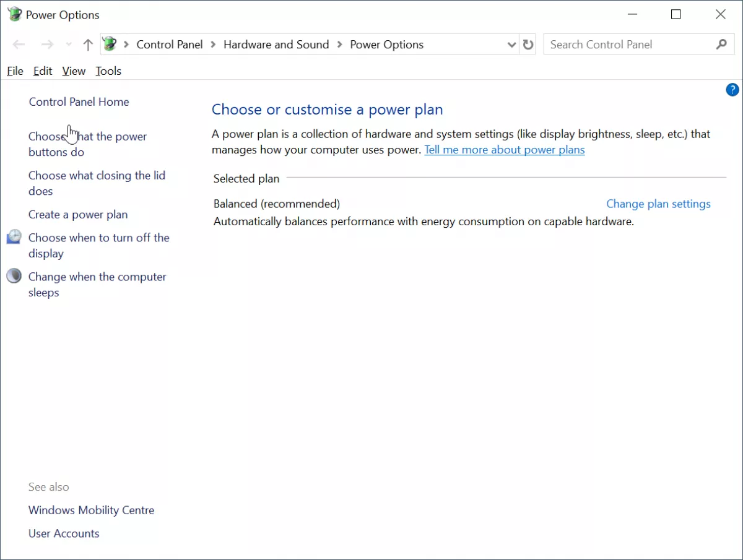This screenshot has width=743, height=560.
Task: Expand chevron before Control Panel breadcrumb
Action: (126, 45)
